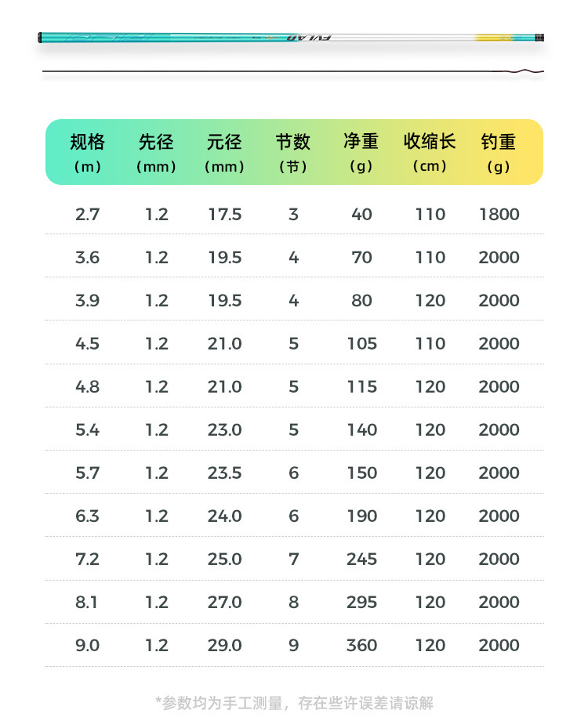
Task: Click the fishing rod image at top
Action: click(x=292, y=37)
